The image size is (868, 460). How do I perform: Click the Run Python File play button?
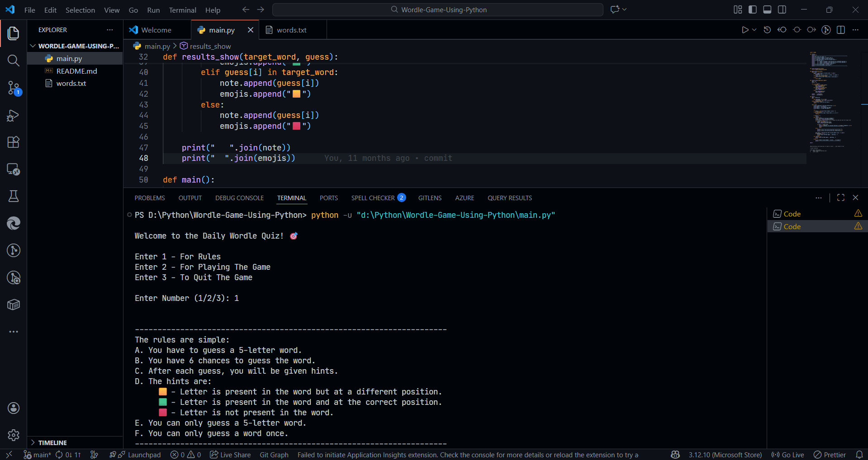tap(745, 30)
